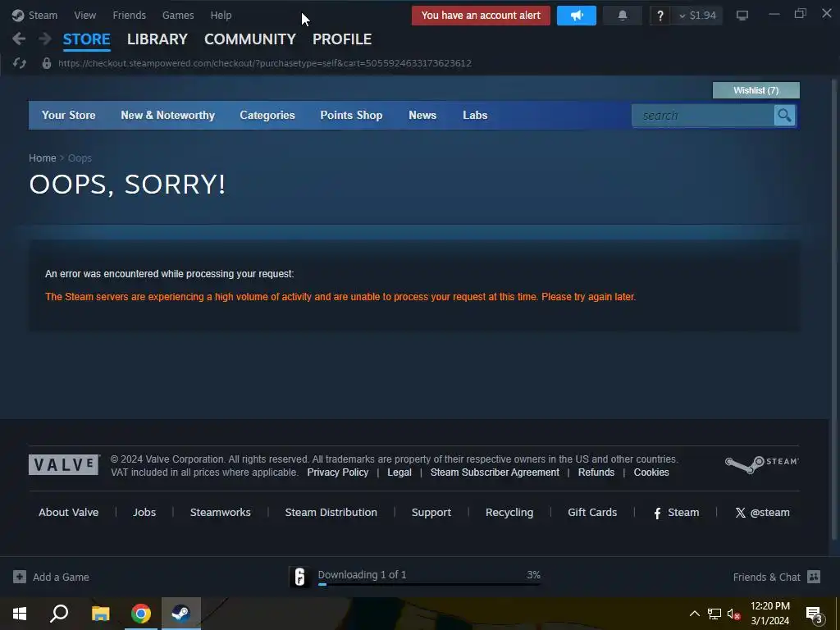Click the network tray icon
Image resolution: width=840 pixels, height=630 pixels.
pyautogui.click(x=714, y=614)
